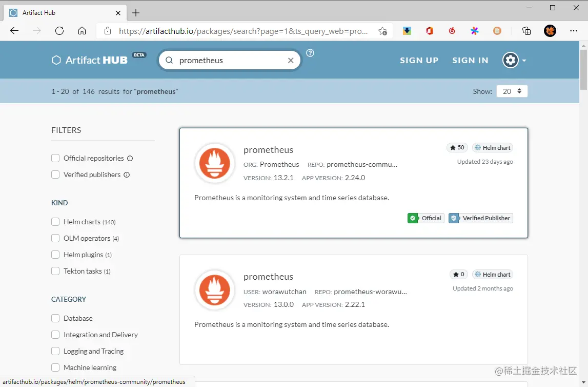588x387 pixels.
Task: Open the red swirl extension icon
Action: pyautogui.click(x=452, y=31)
